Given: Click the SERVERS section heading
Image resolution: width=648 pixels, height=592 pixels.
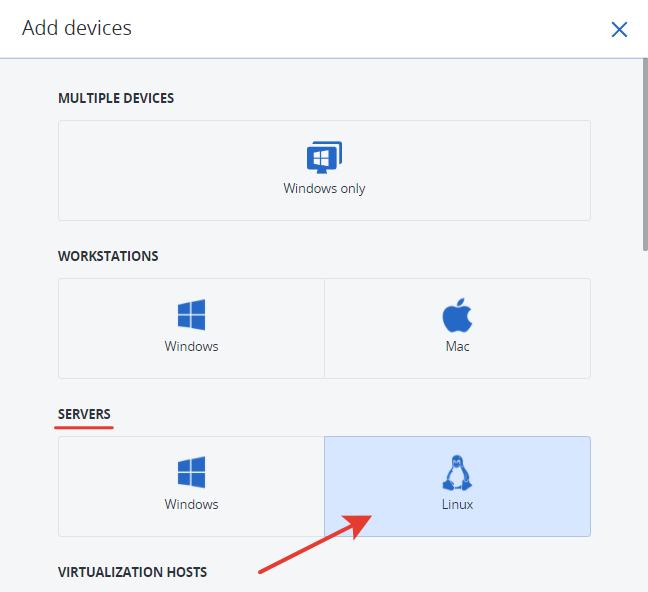Looking at the screenshot, I should pos(84,414).
